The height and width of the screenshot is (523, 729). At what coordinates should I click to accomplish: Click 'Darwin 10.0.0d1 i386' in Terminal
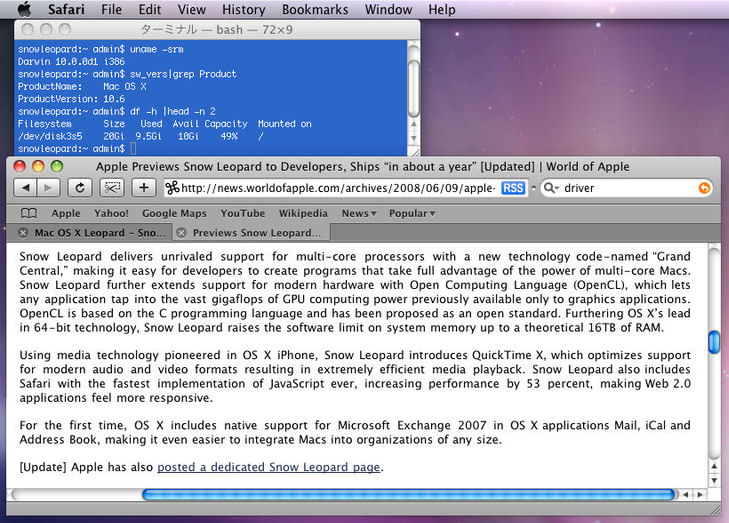[71, 61]
